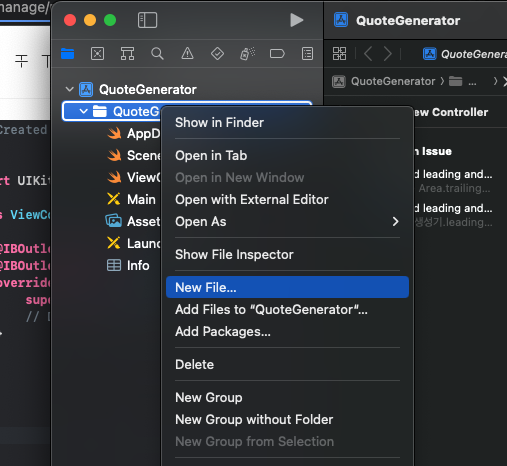The width and height of the screenshot is (507, 466).
Task: Select second leading and trailing issue row
Action: 453,215
